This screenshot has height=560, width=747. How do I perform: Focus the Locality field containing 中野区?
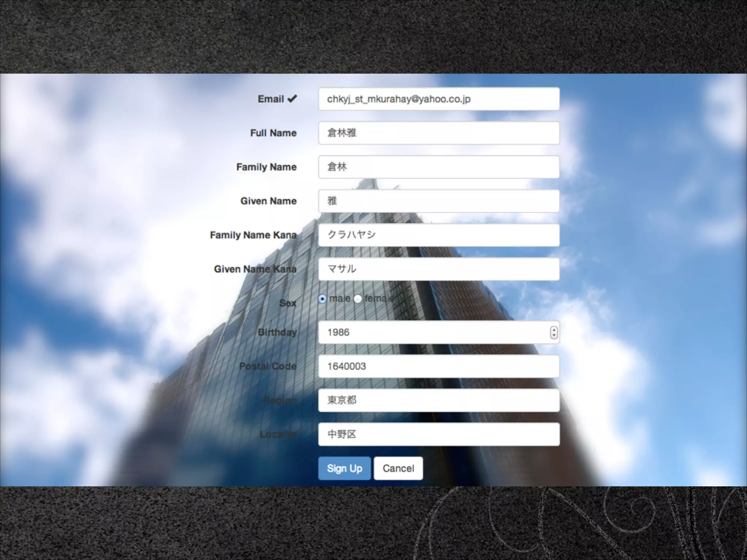[439, 434]
